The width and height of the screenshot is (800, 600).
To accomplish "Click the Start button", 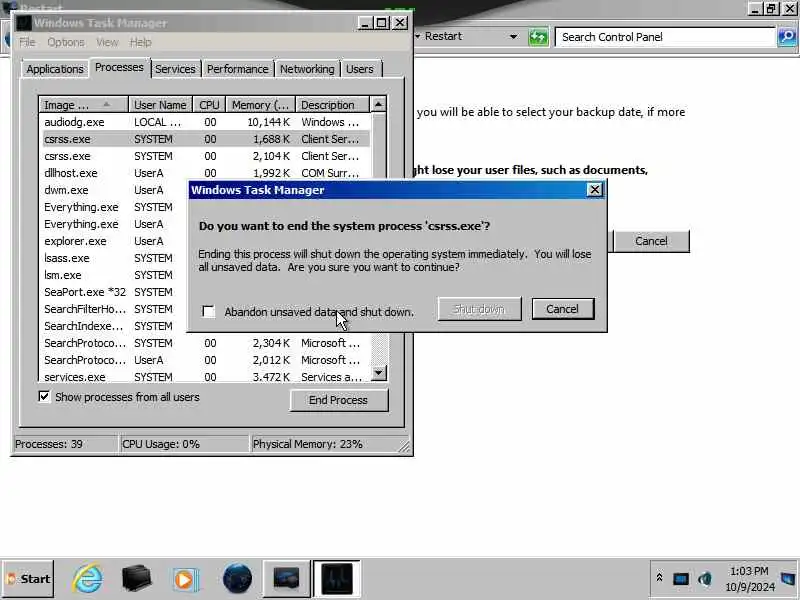I will tap(28, 579).
